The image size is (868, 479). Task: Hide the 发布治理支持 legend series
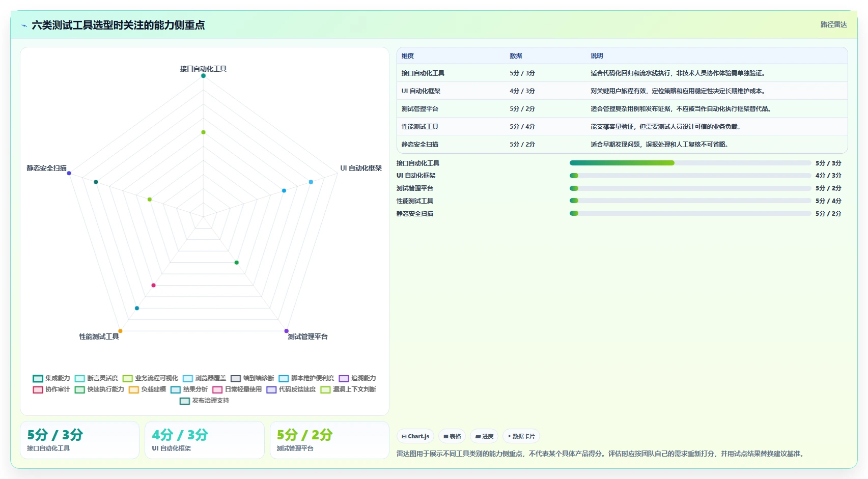[x=204, y=401]
